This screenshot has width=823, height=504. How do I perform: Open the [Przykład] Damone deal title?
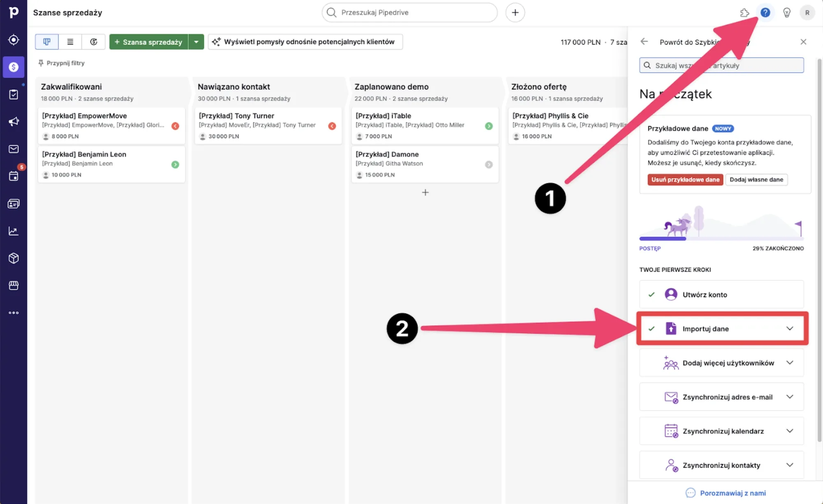[387, 154]
